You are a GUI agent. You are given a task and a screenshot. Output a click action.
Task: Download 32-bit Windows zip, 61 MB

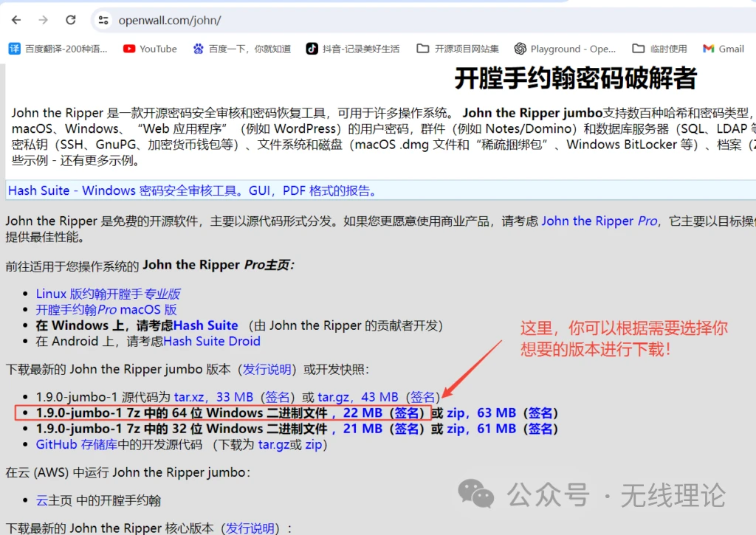click(481, 429)
